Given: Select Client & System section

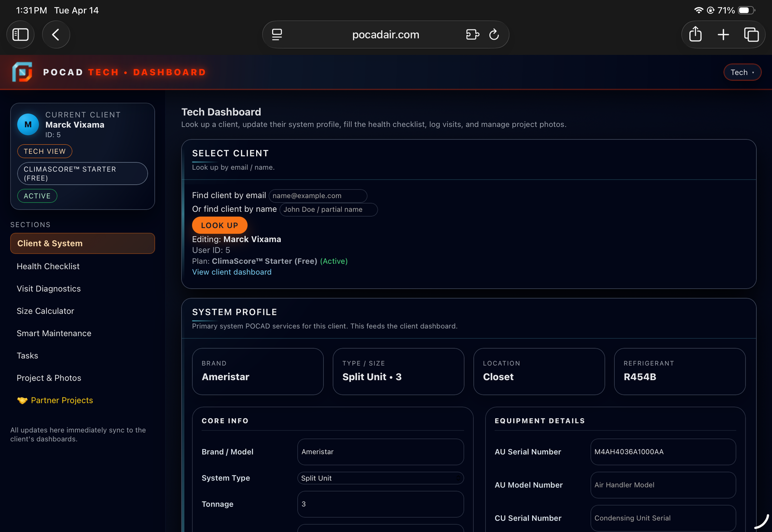Looking at the screenshot, I should 83,244.
